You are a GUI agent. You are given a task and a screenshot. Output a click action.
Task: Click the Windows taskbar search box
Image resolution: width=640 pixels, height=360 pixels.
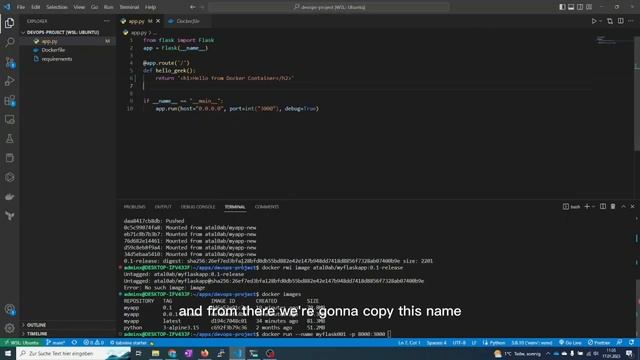pos(73,353)
